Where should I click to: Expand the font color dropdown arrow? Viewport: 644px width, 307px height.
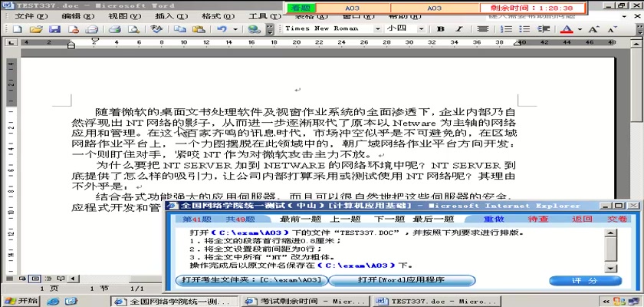[x=580, y=28]
